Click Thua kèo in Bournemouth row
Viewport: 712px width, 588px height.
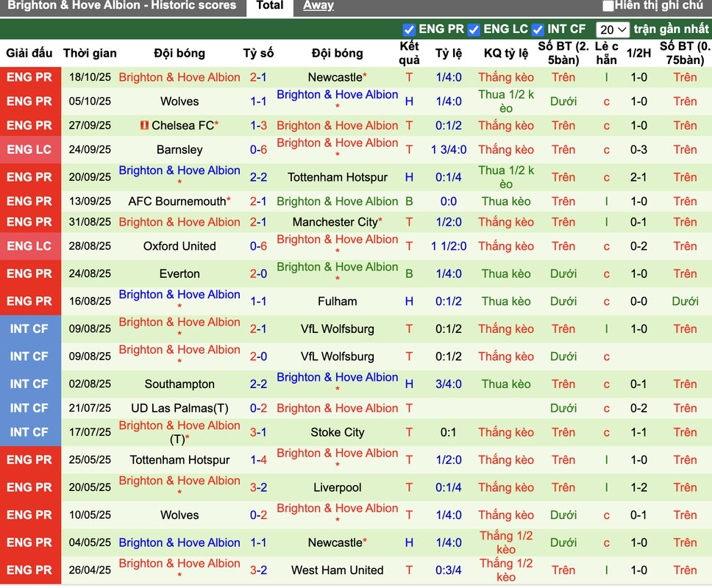tap(506, 201)
